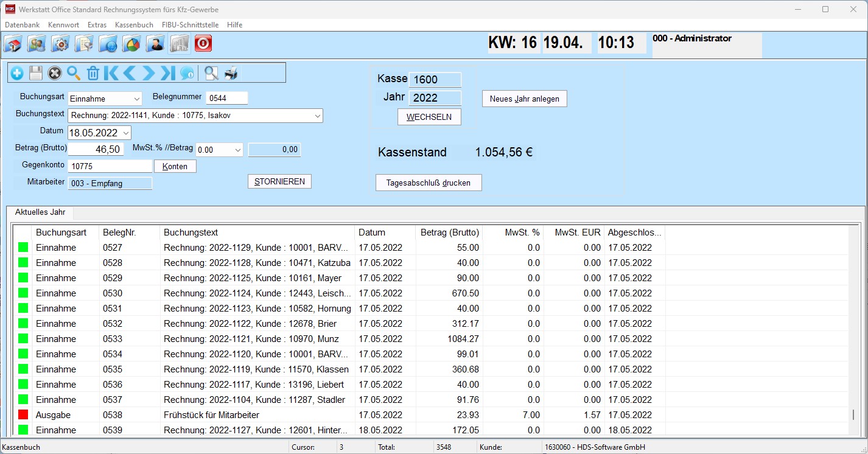The width and height of the screenshot is (868, 454).
Task: Cancel with the grey X circle icon
Action: click(x=55, y=74)
